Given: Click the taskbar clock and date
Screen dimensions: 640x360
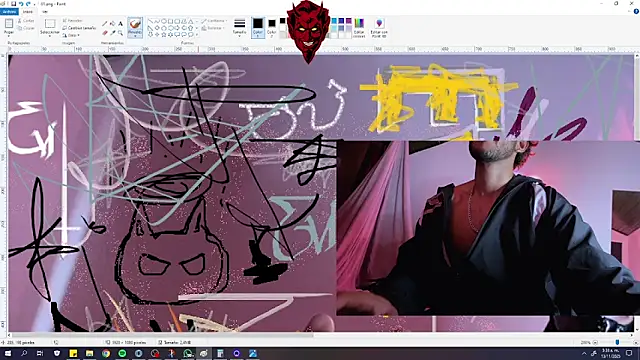Looking at the screenshot, I should (x=611, y=353).
